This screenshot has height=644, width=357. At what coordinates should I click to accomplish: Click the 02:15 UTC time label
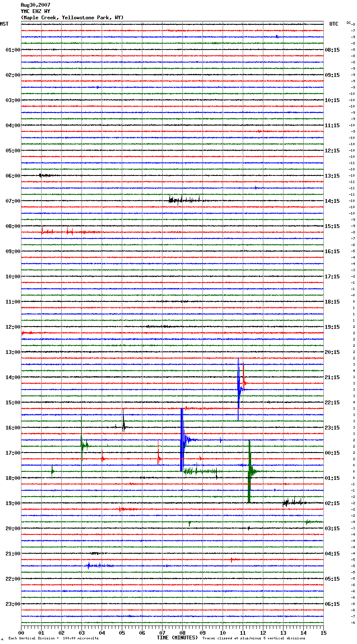point(332,503)
